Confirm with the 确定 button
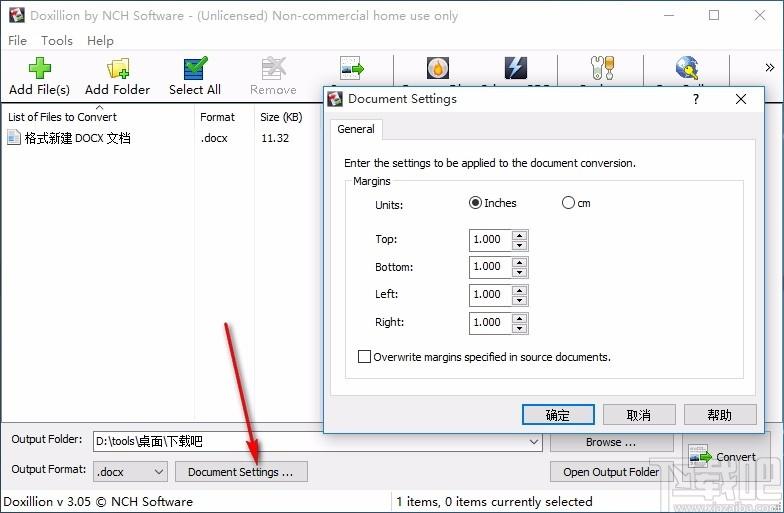Viewport: 784px width, 513px height. (x=558, y=415)
